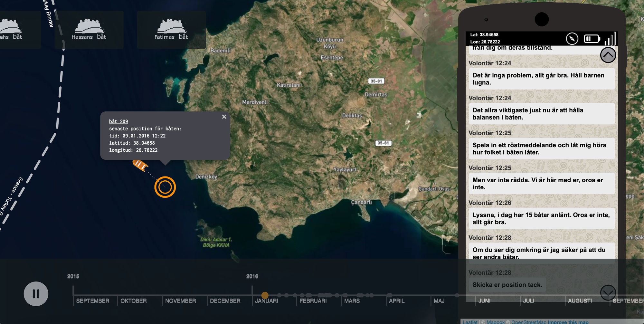The height and width of the screenshot is (324, 644).
Task: Pause the timeline playback
Action: click(x=36, y=294)
